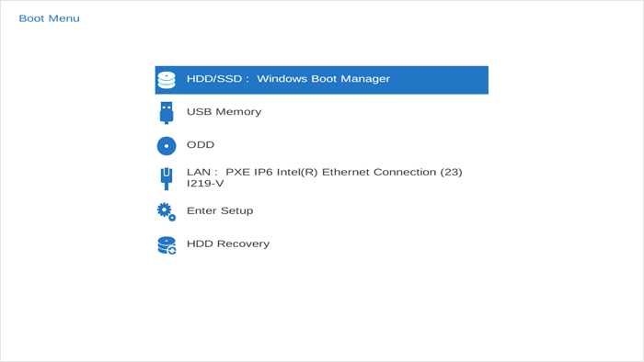Click the Windows Boot Manager text
644x362 pixels.
tap(323, 79)
